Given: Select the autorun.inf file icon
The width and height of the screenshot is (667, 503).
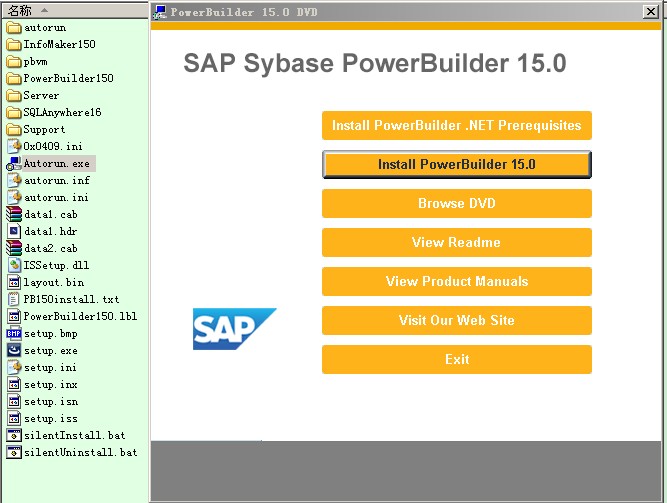Looking at the screenshot, I should pos(14,180).
